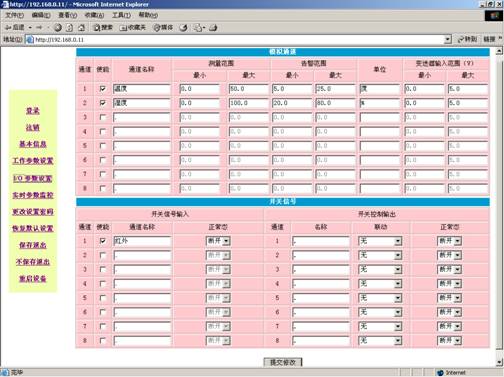Screen dimensions: 504x377
Task: Open the 编辑(E) menu
Action: 41,15
